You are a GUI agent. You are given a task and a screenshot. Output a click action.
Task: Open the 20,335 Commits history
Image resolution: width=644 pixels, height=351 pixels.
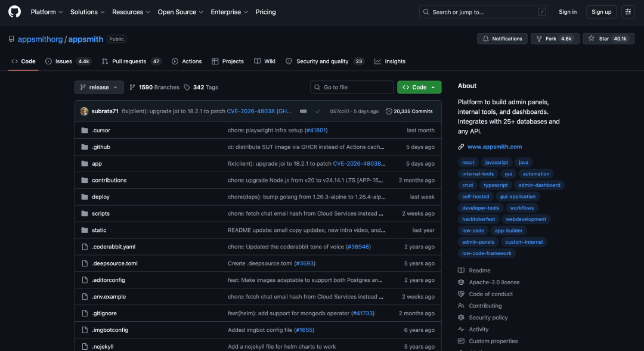409,111
